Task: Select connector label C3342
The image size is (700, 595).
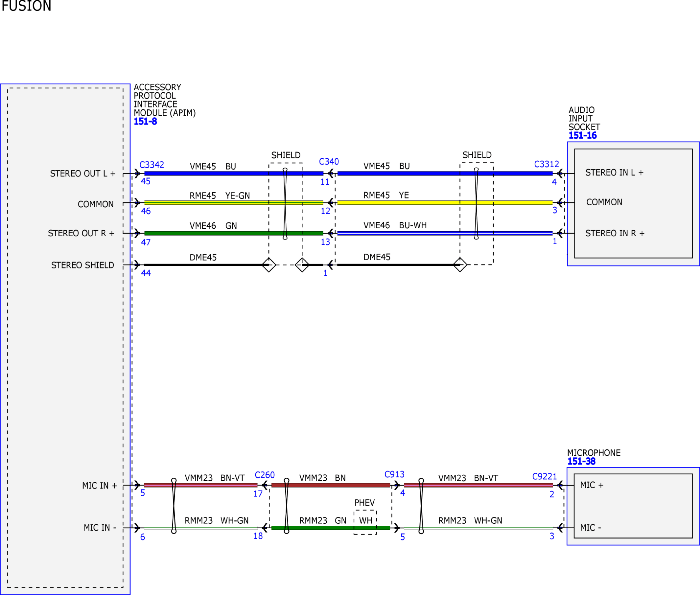Action: click(152, 165)
